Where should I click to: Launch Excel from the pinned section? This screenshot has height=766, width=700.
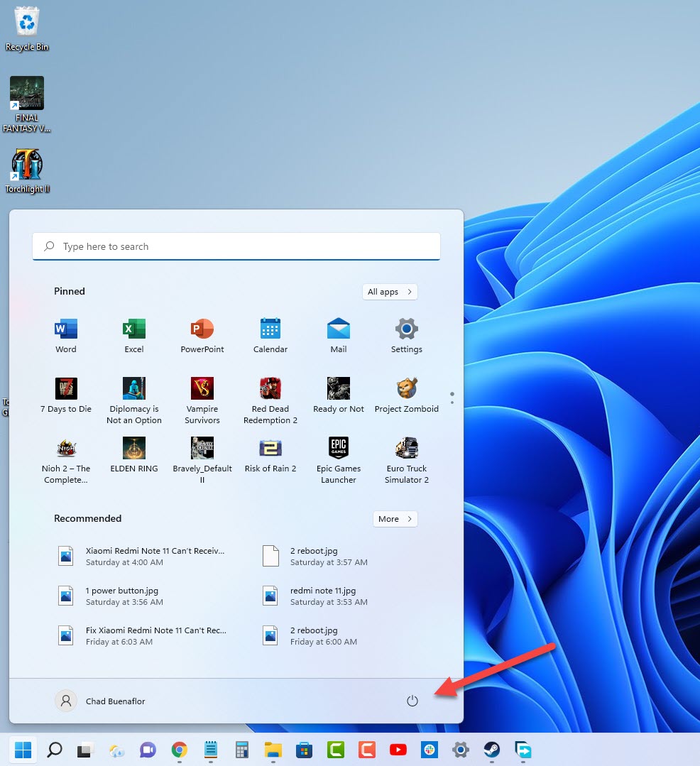pos(134,336)
